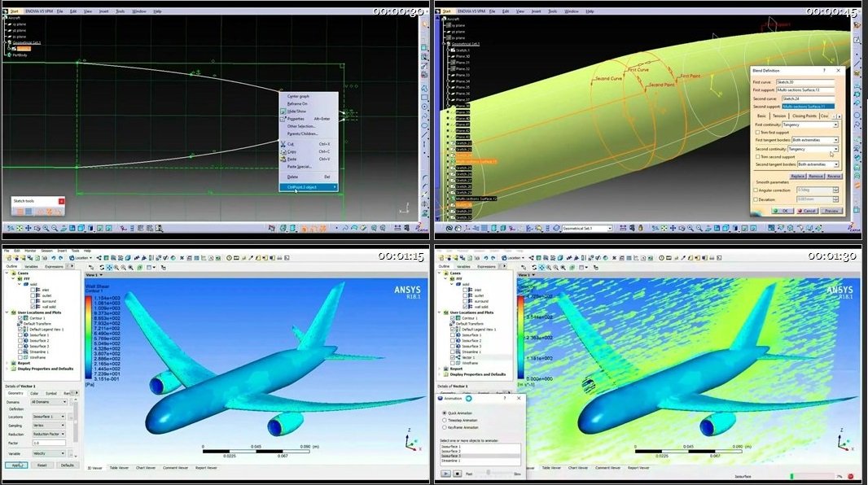
Task: Enable Trim first support checkbox
Action: coord(757,133)
